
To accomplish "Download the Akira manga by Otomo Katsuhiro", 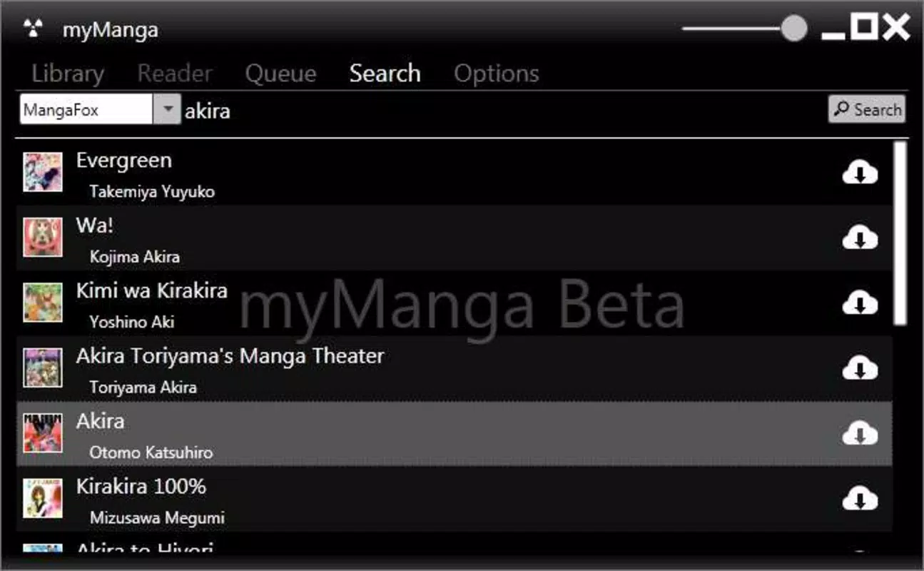I will point(860,433).
